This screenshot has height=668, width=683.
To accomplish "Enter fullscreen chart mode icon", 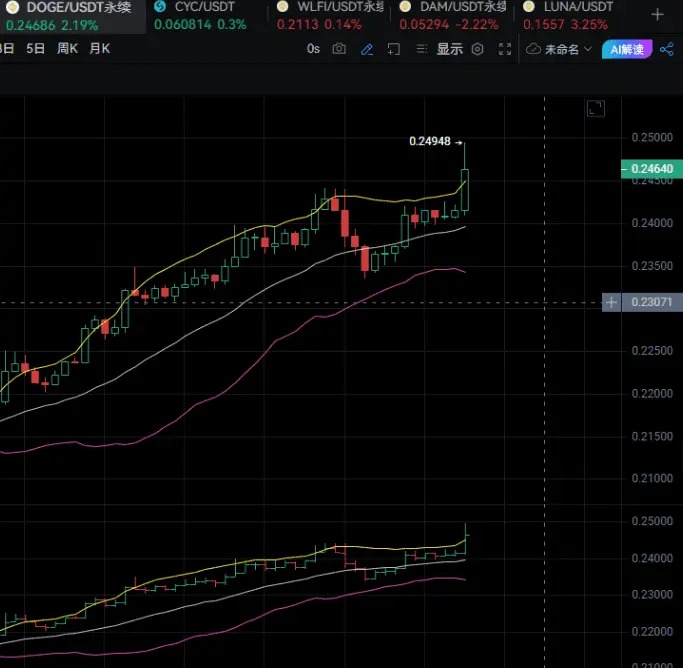I will click(x=504, y=49).
